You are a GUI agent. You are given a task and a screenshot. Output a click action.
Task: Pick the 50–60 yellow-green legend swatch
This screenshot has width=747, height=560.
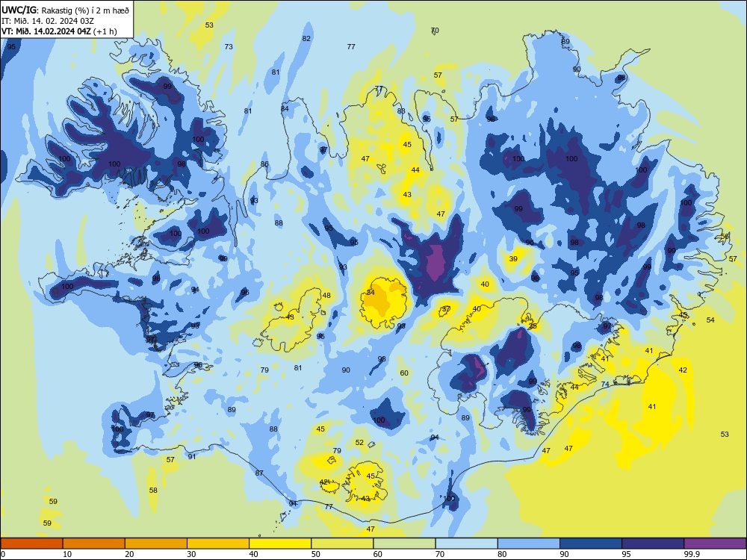click(x=342, y=544)
